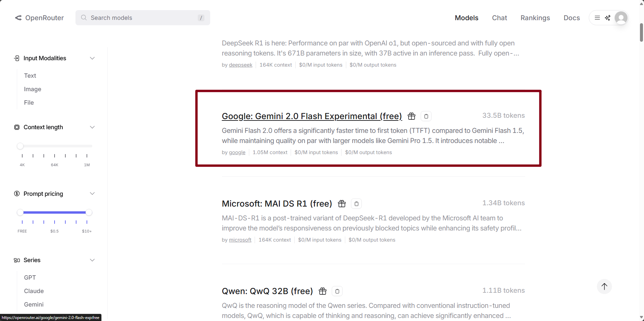This screenshot has height=321, width=644.
Task: Click the Context length chip icon
Action: coord(17,127)
